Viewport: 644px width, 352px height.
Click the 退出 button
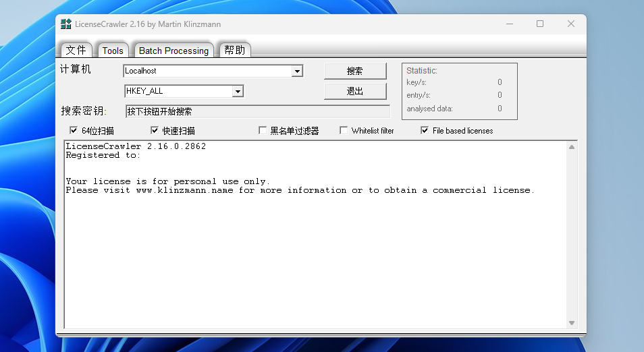click(x=355, y=91)
